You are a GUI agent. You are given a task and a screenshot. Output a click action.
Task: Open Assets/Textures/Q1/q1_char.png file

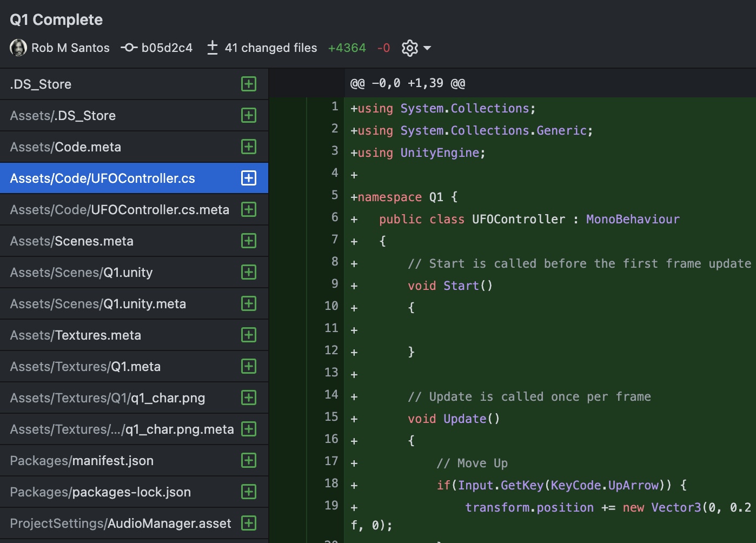[x=108, y=398]
